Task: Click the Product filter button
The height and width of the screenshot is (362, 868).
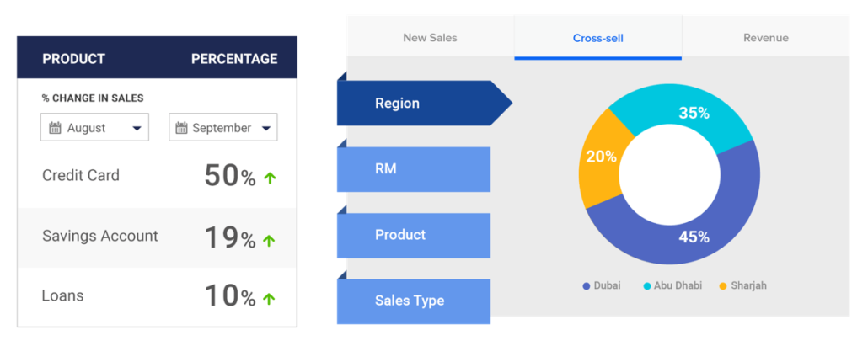Action: [x=413, y=235]
